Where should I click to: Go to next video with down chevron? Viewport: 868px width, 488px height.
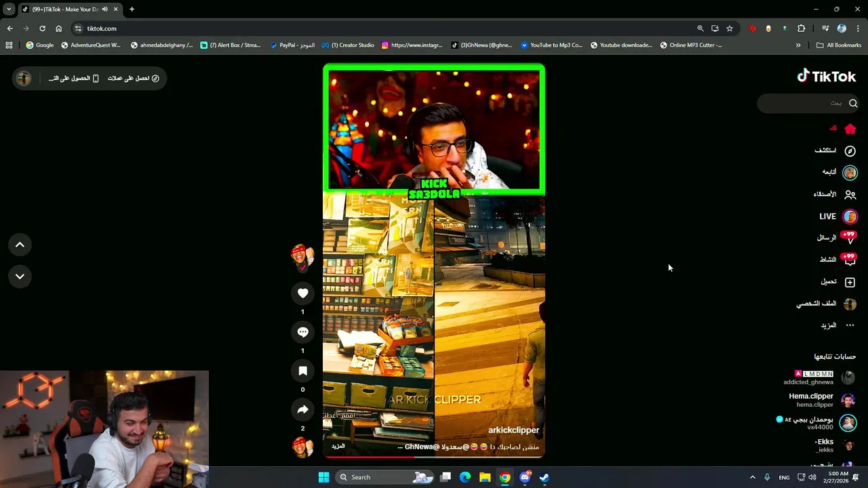tap(20, 277)
